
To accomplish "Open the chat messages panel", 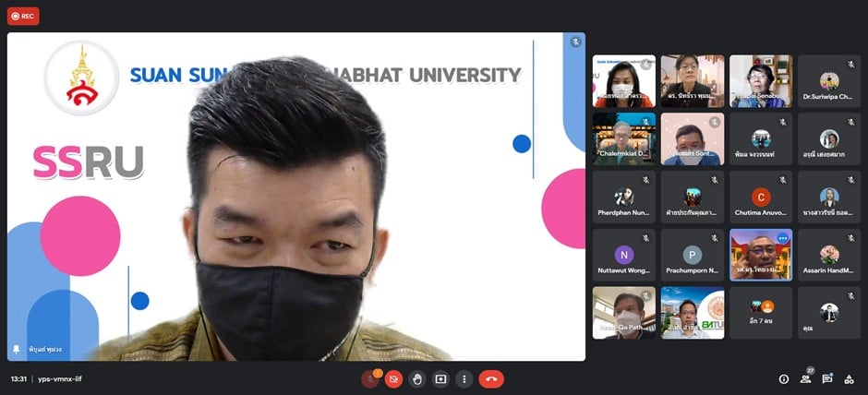I will 827,378.
